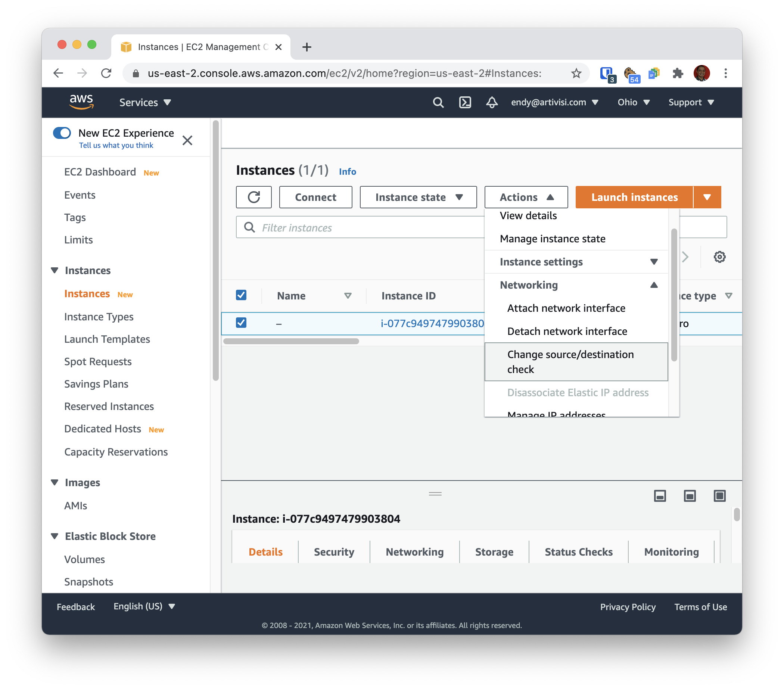Viewport: 784px width, 690px height.
Task: Open EC2 Dashboard in sidebar
Action: coord(100,172)
